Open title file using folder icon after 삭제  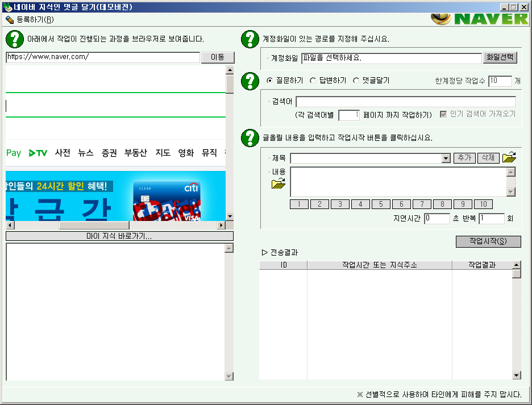pos(509,157)
